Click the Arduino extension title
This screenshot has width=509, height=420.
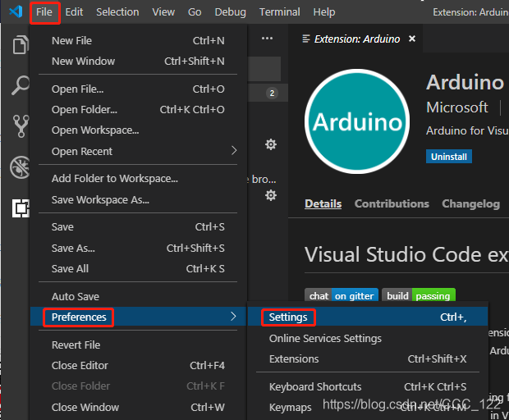(465, 82)
